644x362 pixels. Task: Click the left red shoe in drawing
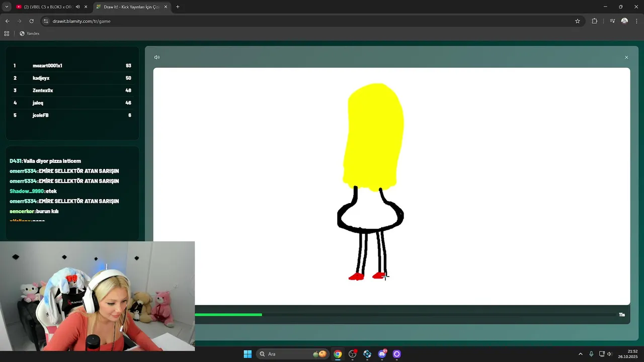(x=356, y=277)
